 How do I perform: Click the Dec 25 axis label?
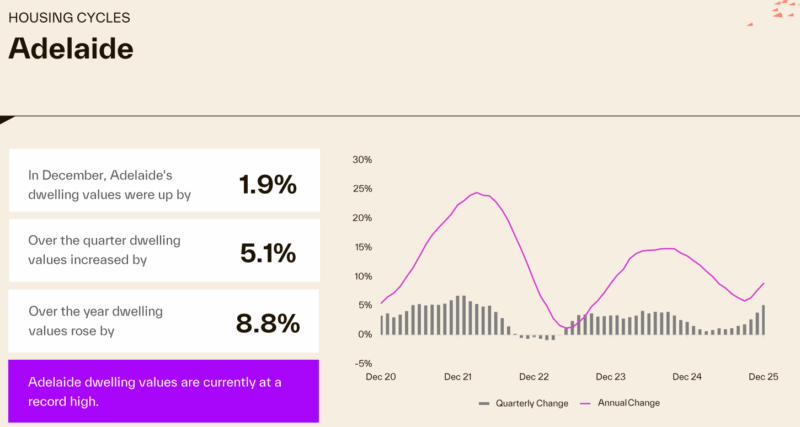764,377
